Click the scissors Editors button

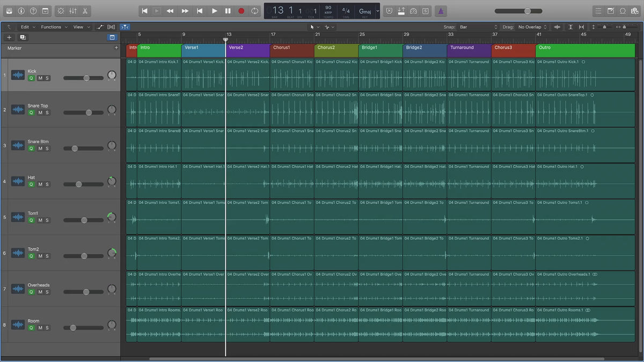click(x=85, y=11)
